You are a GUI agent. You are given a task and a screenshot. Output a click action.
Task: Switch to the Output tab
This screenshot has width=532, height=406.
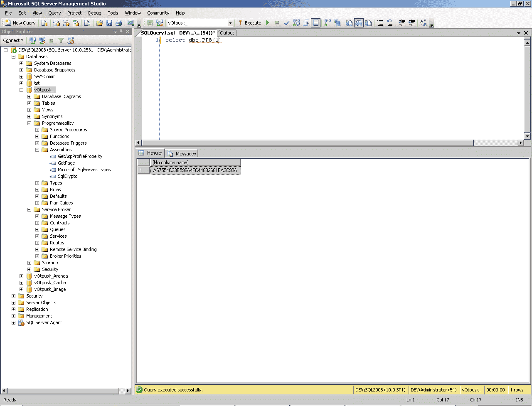point(227,33)
